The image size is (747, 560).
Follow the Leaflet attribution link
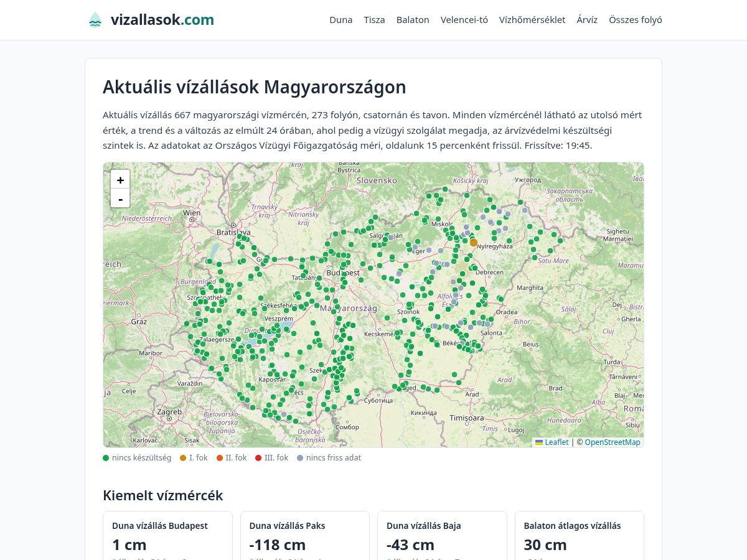pos(552,442)
